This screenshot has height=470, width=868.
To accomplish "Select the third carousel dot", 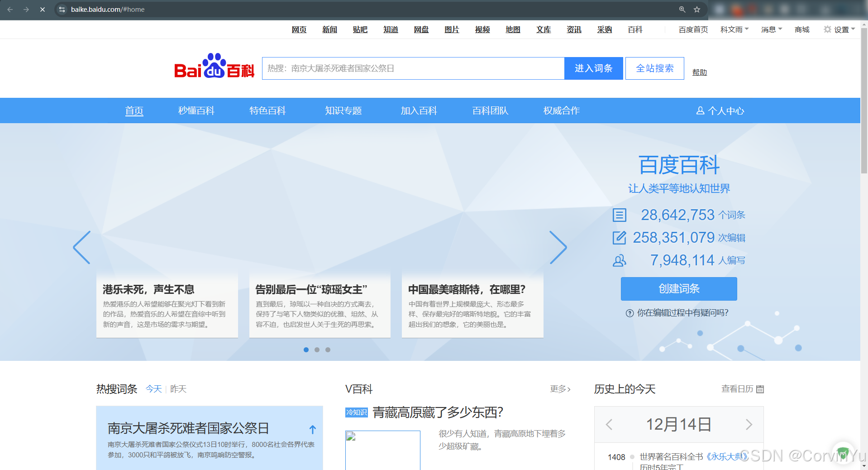I will 328,350.
